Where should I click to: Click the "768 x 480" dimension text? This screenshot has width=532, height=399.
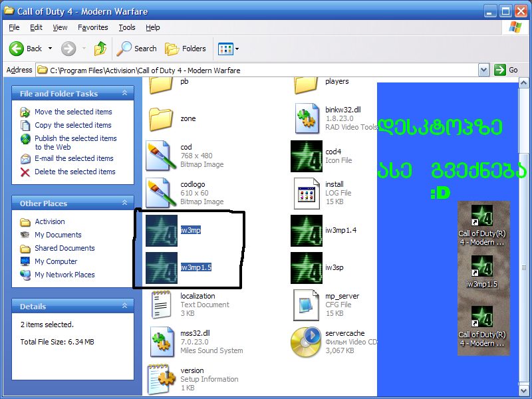[196, 156]
